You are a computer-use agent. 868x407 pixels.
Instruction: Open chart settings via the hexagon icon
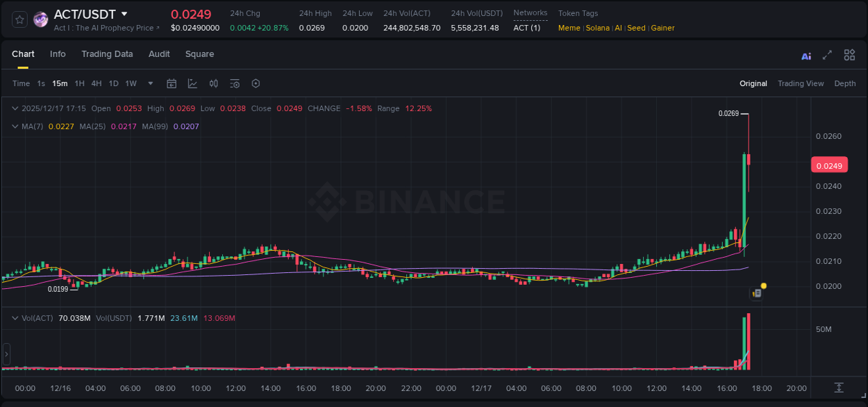click(256, 83)
